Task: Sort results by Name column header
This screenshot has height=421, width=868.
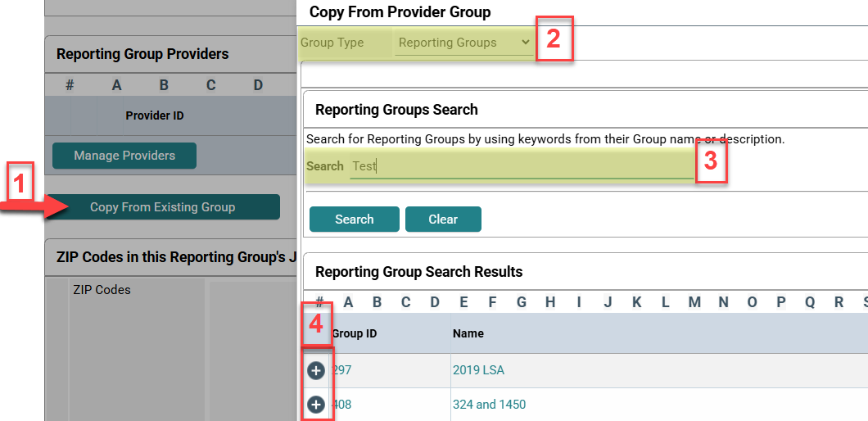Action: [468, 333]
